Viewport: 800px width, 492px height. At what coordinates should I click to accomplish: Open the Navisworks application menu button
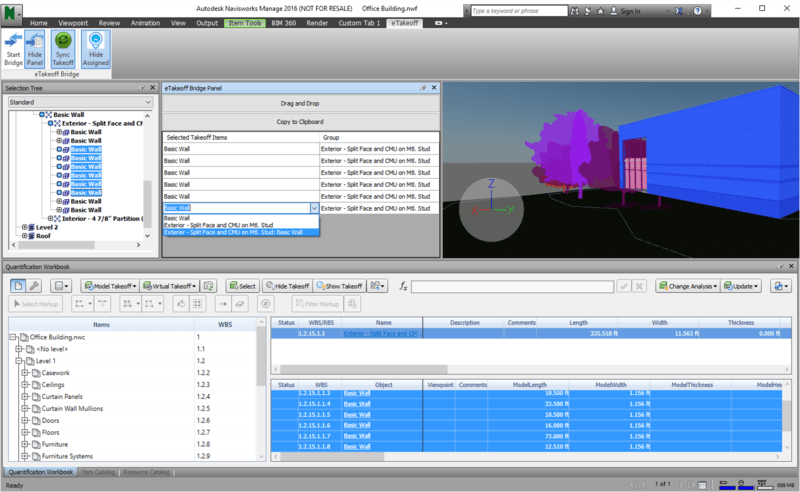(x=11, y=13)
